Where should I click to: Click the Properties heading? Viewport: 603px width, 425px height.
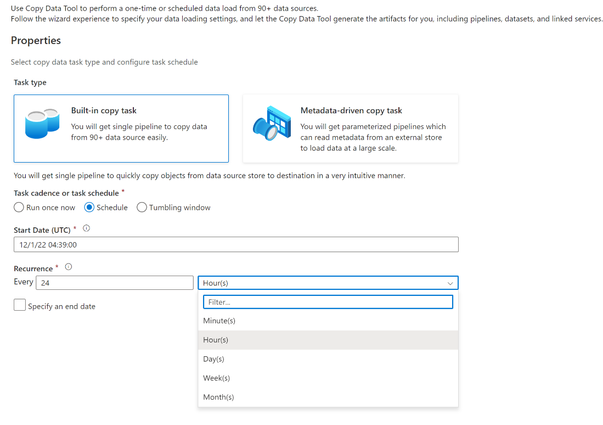pyautogui.click(x=36, y=40)
